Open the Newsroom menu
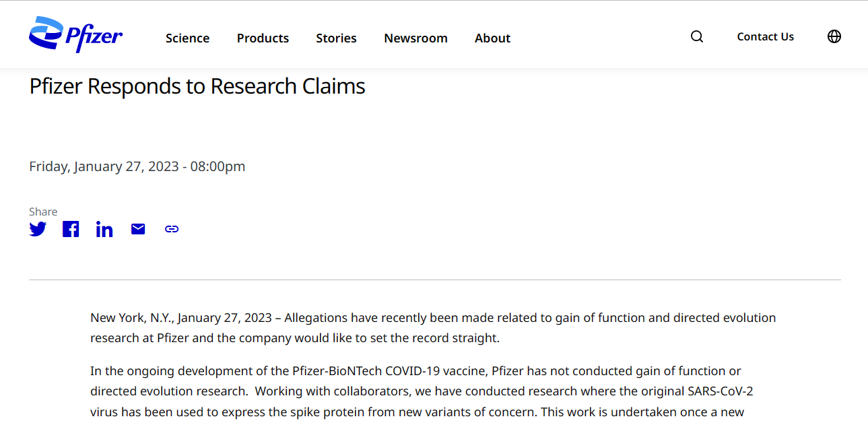The image size is (868, 425). [415, 38]
